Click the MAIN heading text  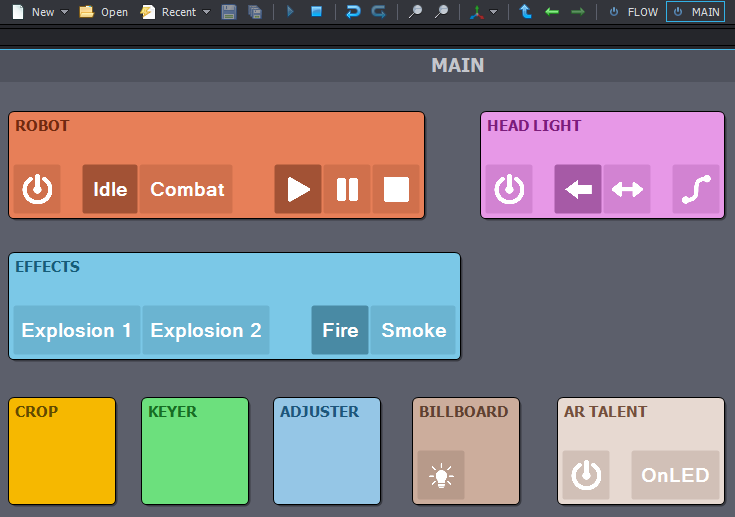[x=458, y=65]
